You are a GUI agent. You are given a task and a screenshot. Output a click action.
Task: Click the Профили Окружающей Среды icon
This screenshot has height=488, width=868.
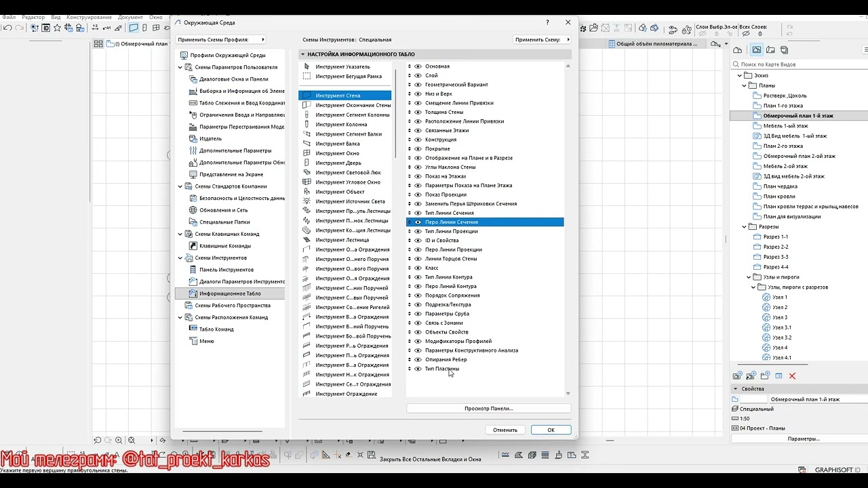click(184, 56)
